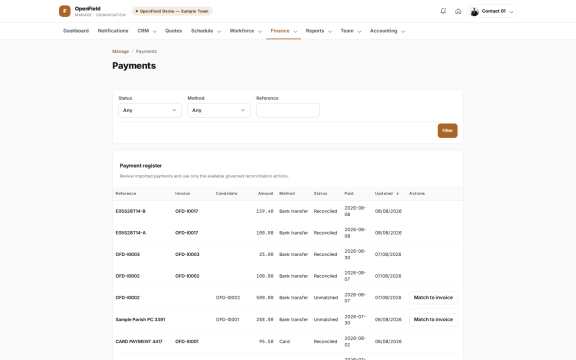Viewport: 576px width, 360px height.
Task: Open the CRM nav item
Action: pos(143,31)
